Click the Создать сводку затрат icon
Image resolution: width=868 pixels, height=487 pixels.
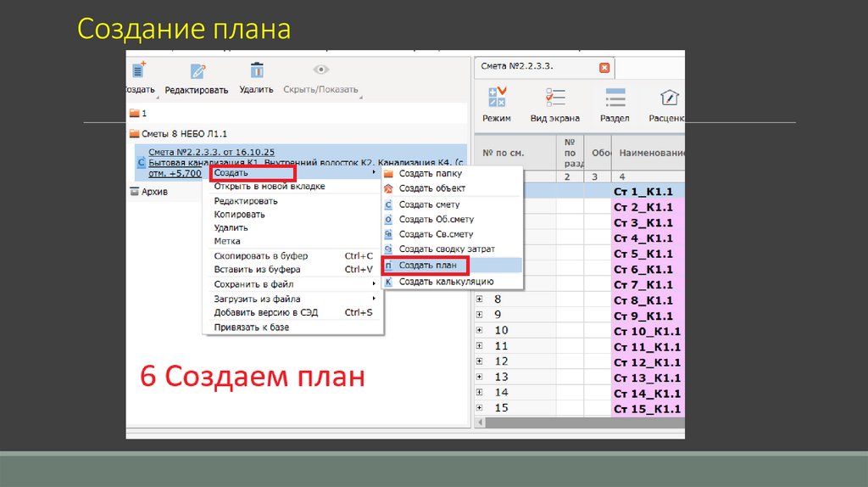point(388,249)
